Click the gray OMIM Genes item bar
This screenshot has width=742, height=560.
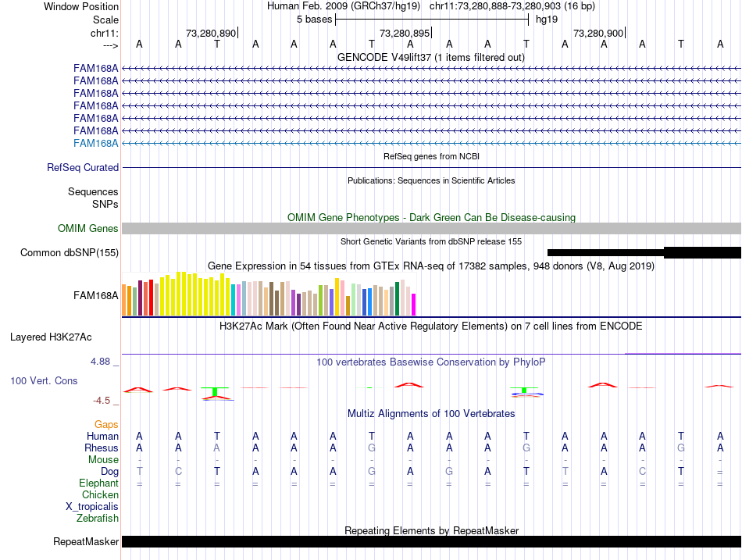[x=431, y=229]
